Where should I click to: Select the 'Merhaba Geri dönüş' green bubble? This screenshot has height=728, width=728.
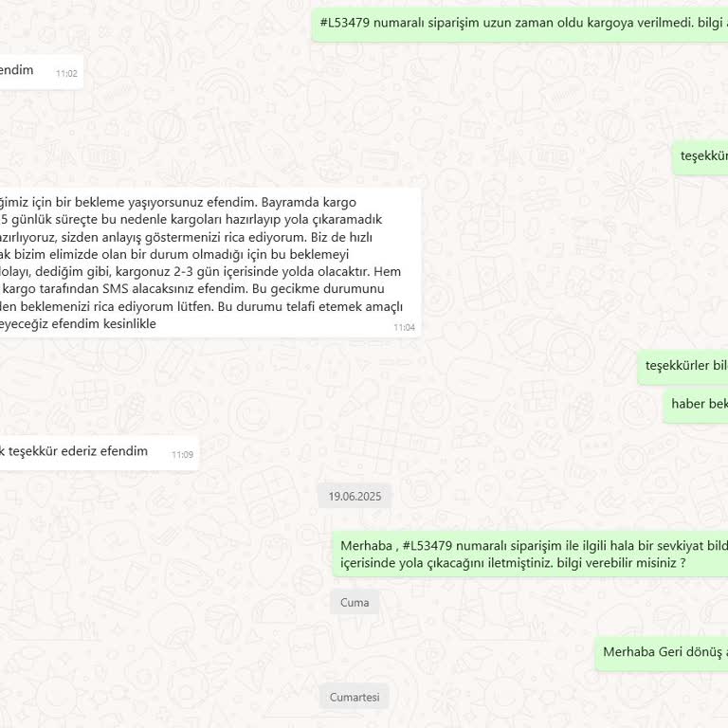pyautogui.click(x=662, y=654)
